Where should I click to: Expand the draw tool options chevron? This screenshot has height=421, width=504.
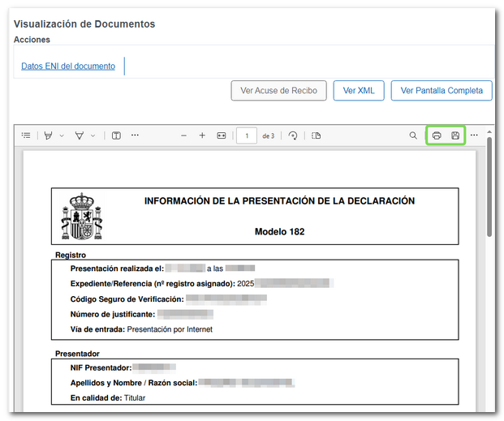tap(93, 135)
